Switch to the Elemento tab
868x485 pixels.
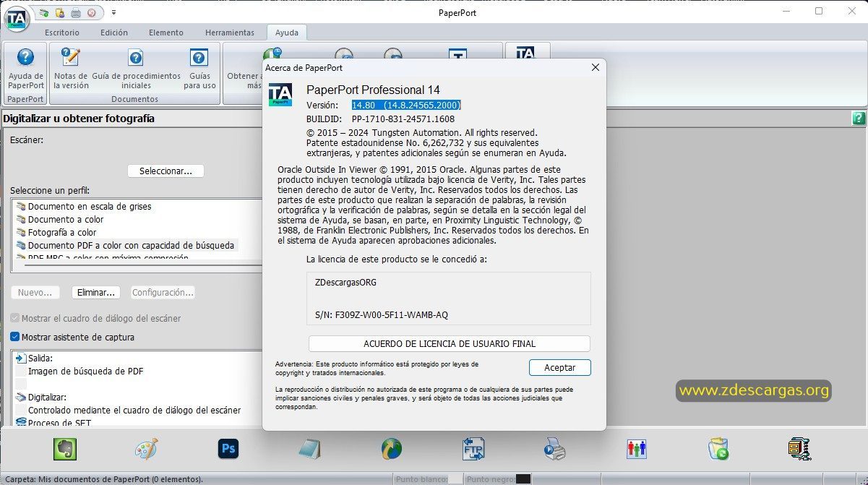point(166,33)
